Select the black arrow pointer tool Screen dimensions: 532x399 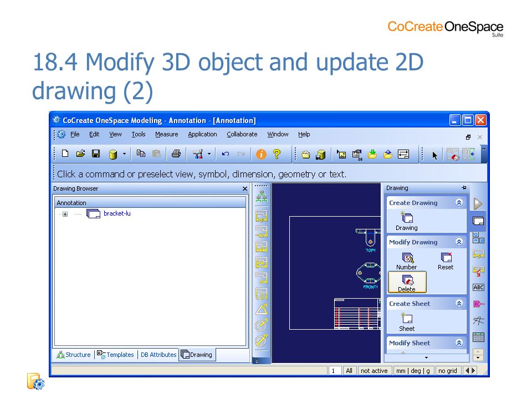(x=434, y=155)
